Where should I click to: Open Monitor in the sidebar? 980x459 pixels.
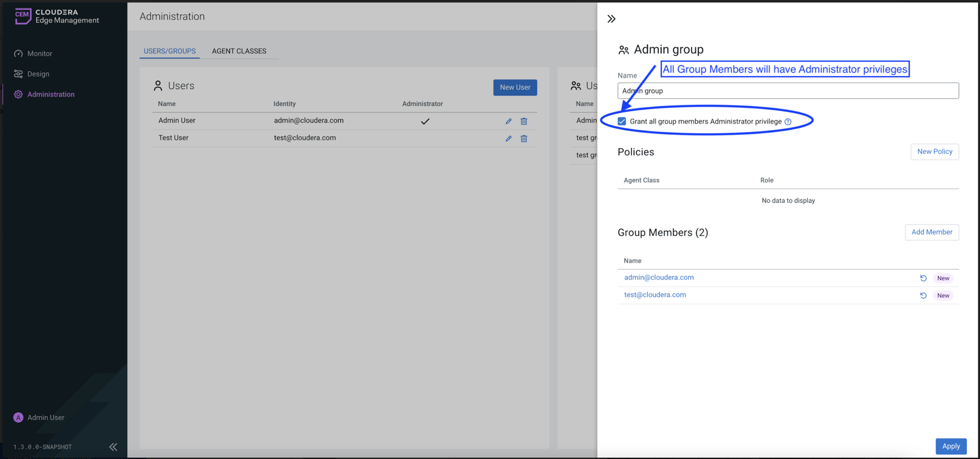(x=40, y=54)
